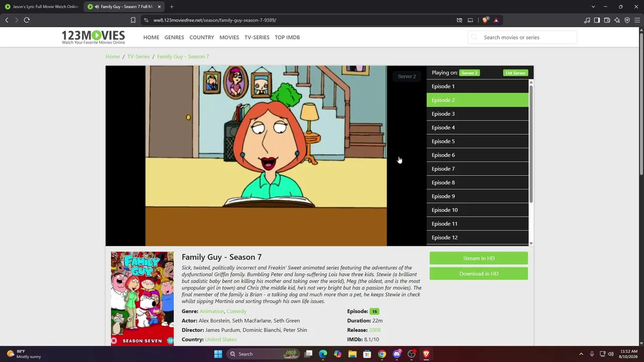Click the 123Movies logo
The image size is (644, 362).
click(x=93, y=37)
